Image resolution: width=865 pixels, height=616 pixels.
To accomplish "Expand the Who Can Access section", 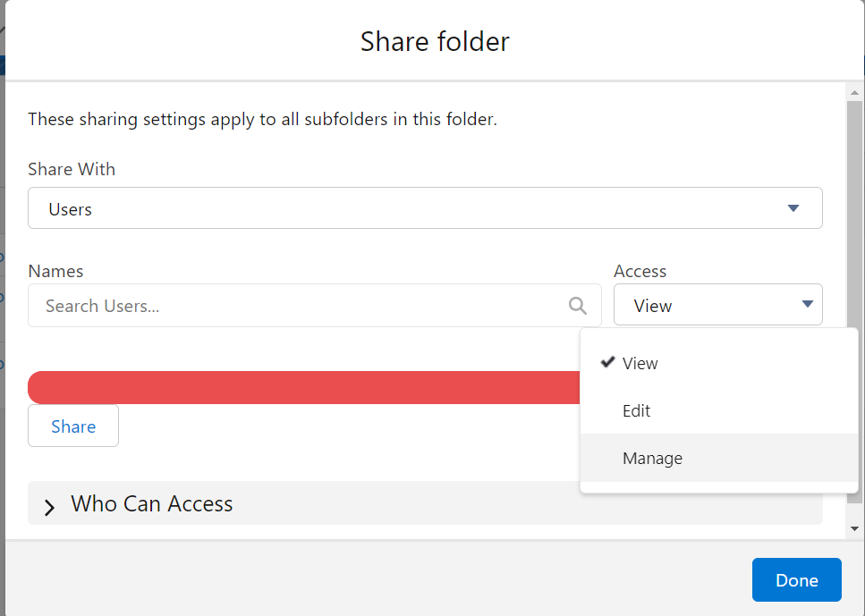I will click(152, 504).
